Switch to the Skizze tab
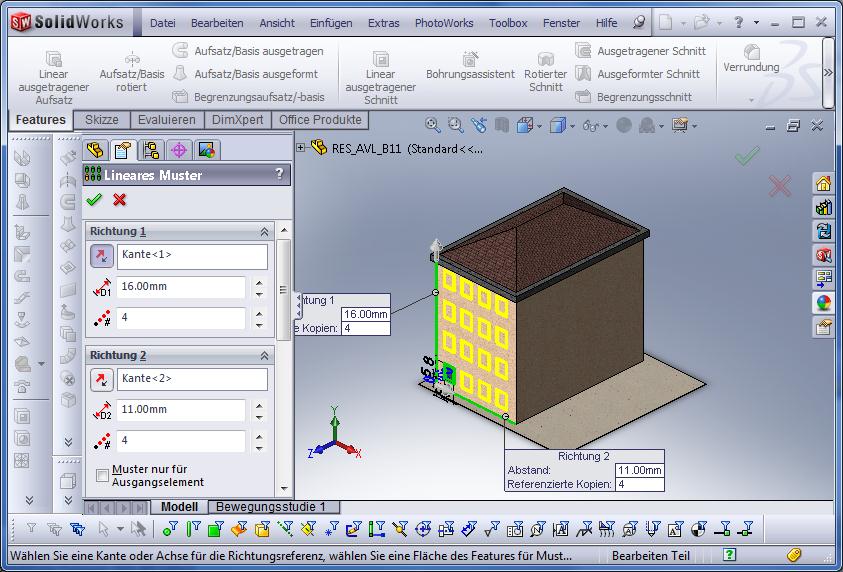843x572 pixels. (x=102, y=120)
